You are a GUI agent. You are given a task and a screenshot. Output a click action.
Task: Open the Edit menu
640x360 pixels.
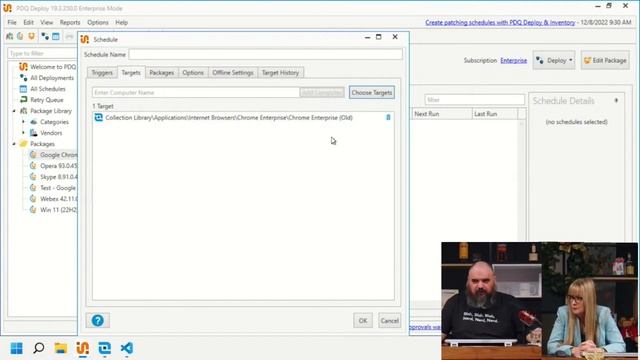29,22
